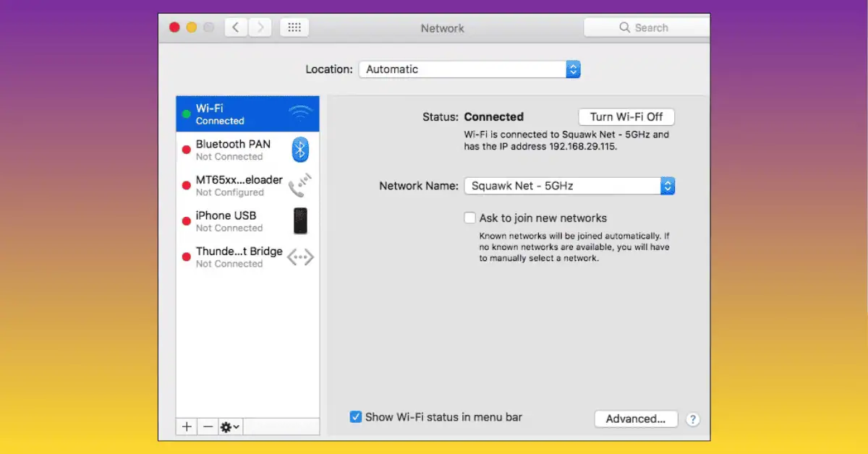This screenshot has height=454, width=868.
Task: Open Advanced network settings
Action: [636, 419]
